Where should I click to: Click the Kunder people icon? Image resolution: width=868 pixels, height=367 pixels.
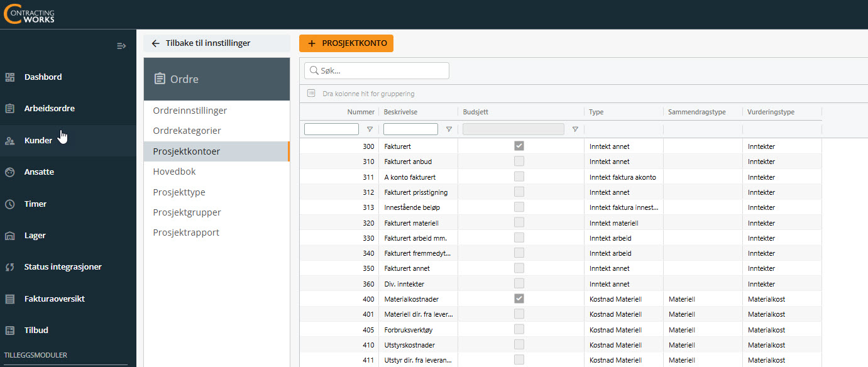point(10,141)
